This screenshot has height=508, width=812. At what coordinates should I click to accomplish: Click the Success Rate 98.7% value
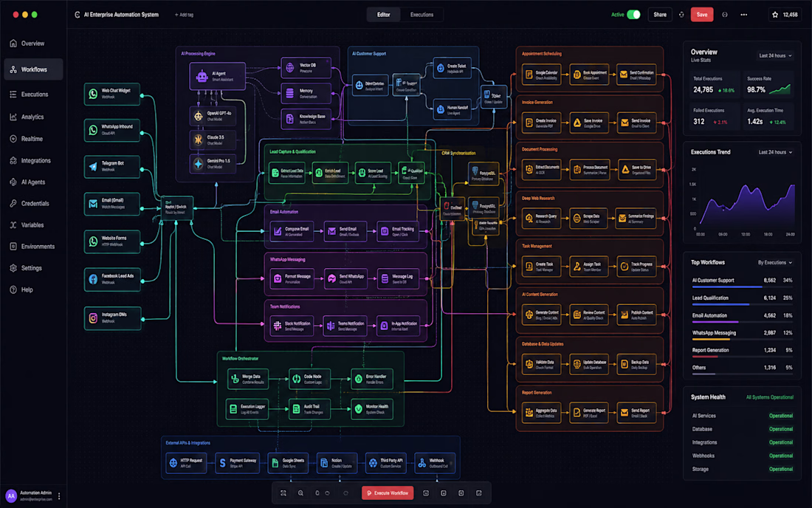coord(756,89)
